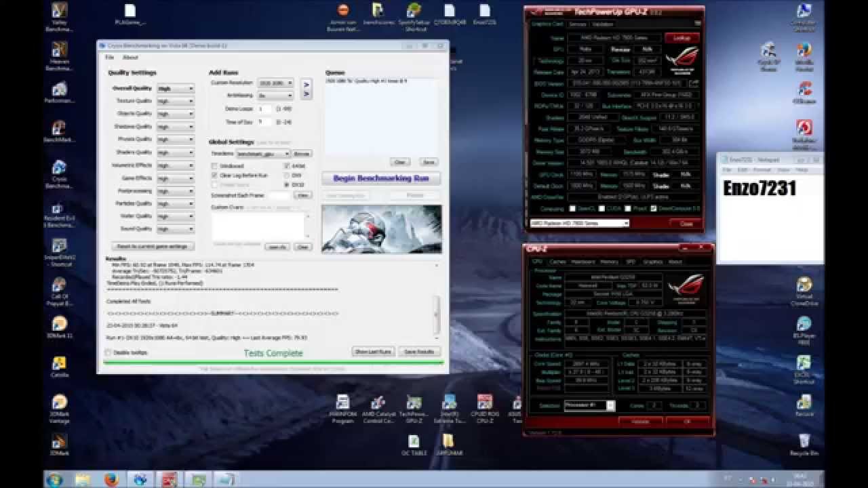
Task: Click Validate button in CPU-Z
Action: (x=640, y=421)
